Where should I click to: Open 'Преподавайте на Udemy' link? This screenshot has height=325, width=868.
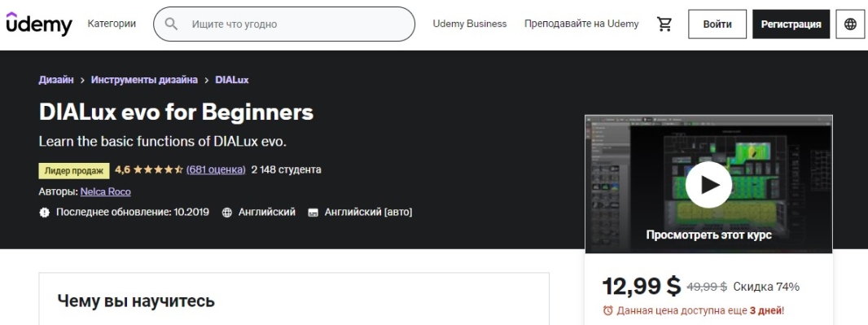pos(581,24)
